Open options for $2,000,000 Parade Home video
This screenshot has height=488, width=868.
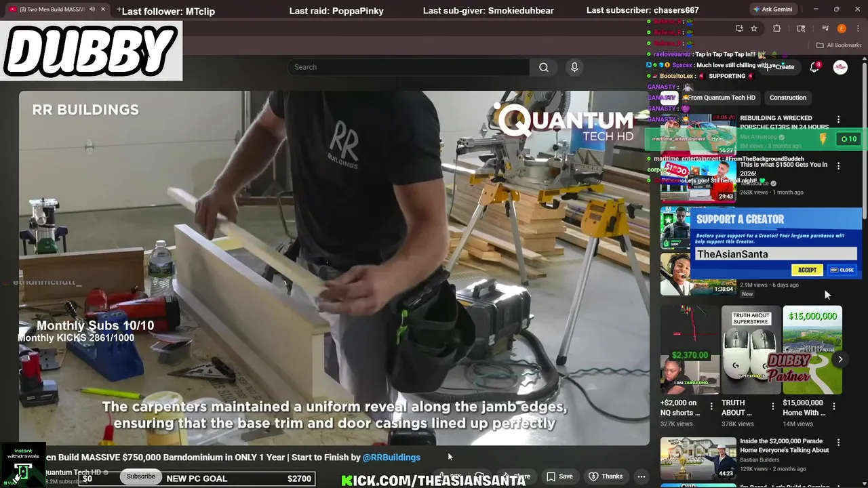point(838,443)
